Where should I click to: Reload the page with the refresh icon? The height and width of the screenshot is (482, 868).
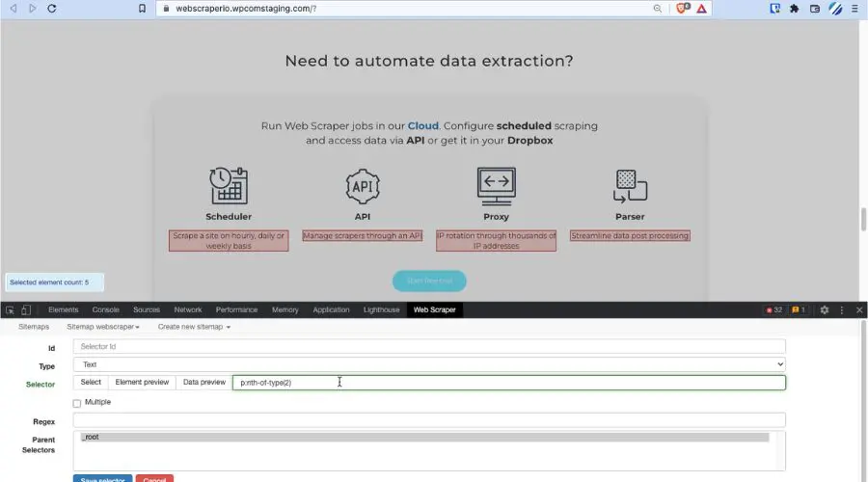point(52,9)
